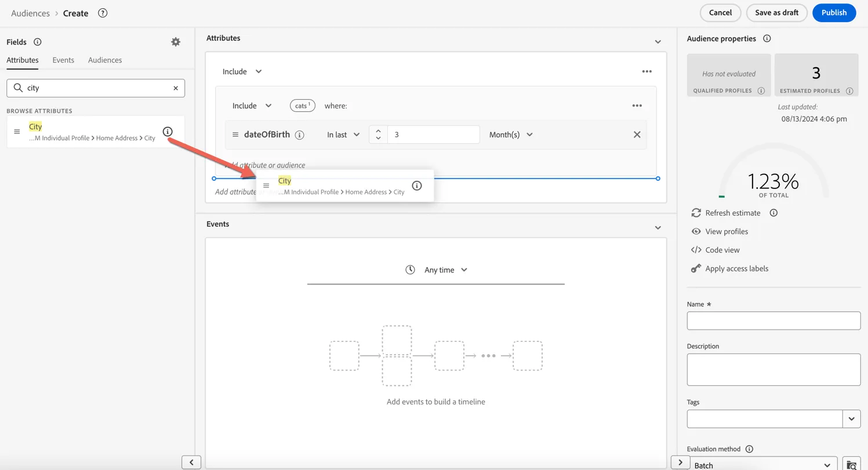The width and height of the screenshot is (868, 470).
Task: Click drag handle of City in browse list
Action: coord(17,132)
